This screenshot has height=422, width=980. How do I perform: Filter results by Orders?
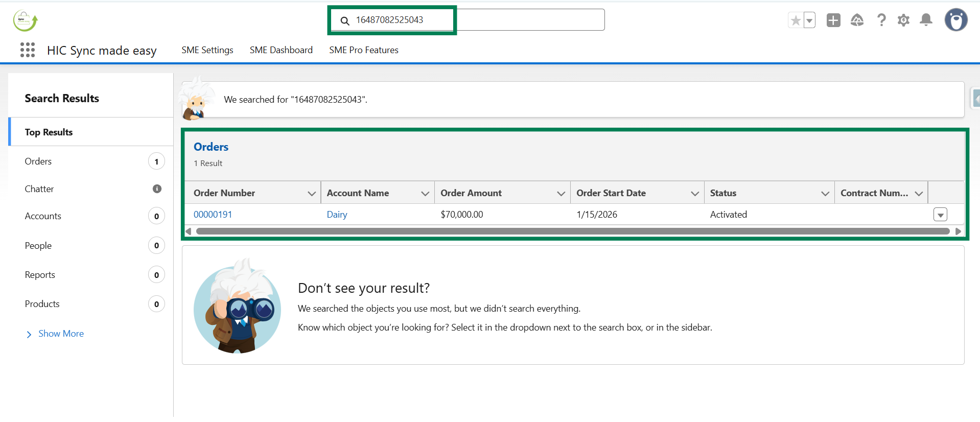click(x=91, y=161)
